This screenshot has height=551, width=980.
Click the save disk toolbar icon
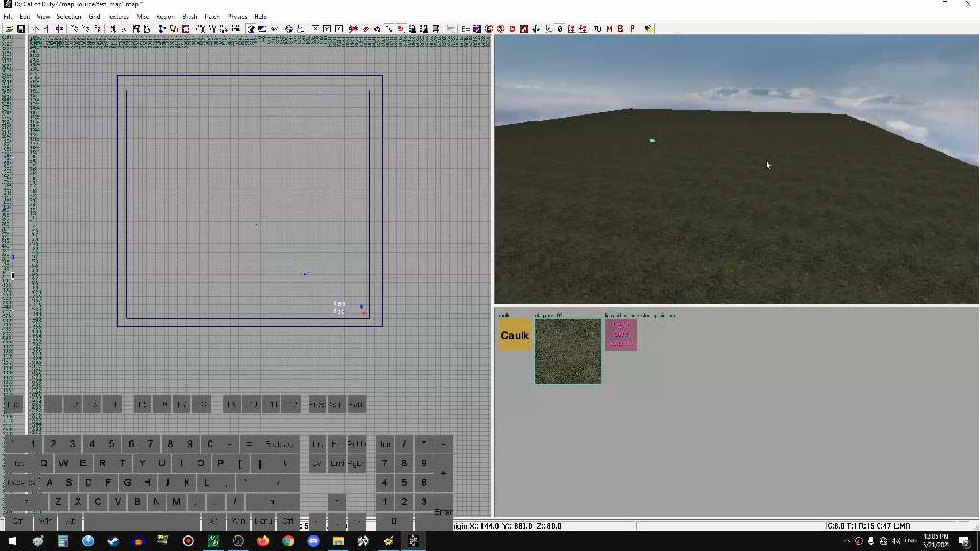(x=21, y=29)
